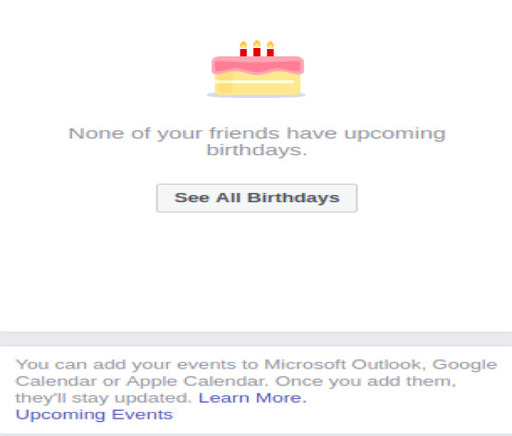Click the word 'upcoming' in the message

click(x=395, y=134)
